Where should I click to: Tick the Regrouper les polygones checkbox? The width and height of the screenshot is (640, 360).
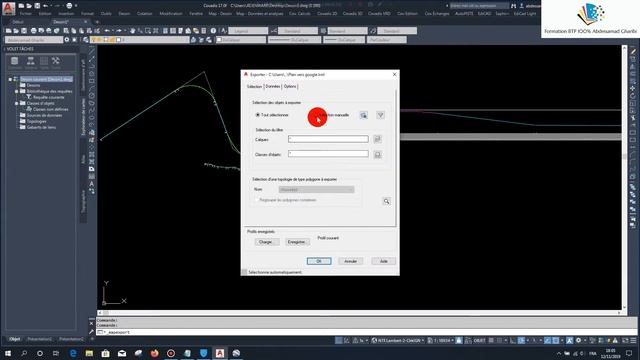tap(256, 200)
